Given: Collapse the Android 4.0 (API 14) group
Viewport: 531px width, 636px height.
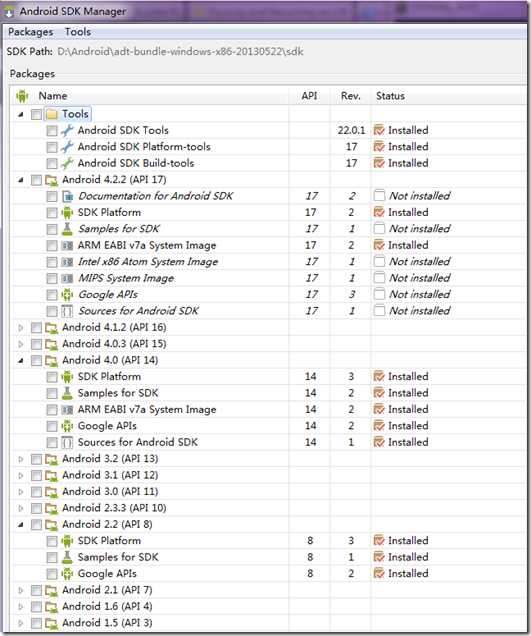Looking at the screenshot, I should coord(21,360).
